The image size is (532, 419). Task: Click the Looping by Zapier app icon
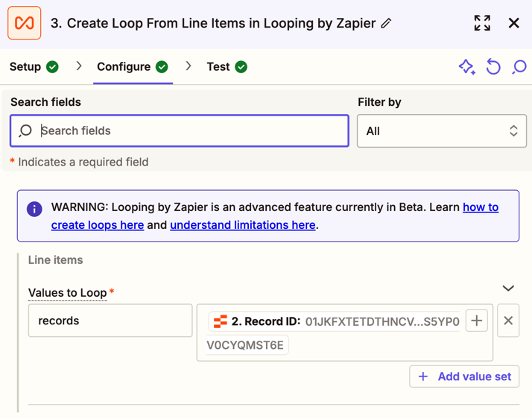coord(25,23)
